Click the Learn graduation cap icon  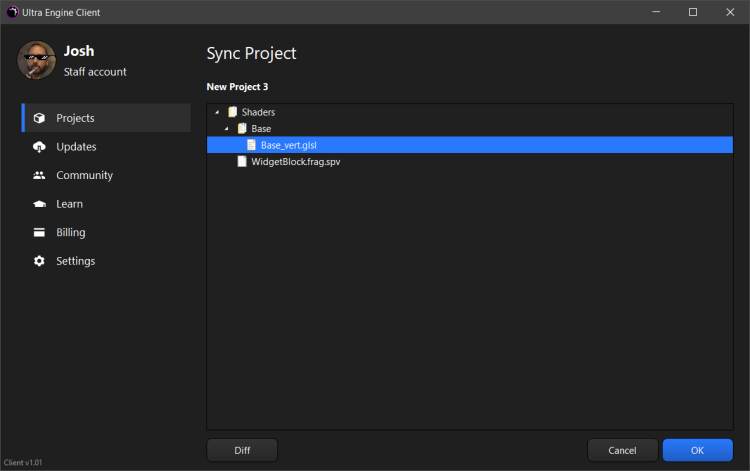[39, 204]
